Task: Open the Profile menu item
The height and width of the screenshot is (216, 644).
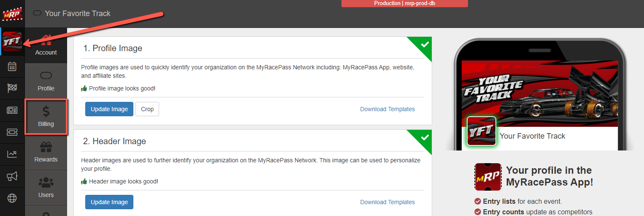Action: coord(46,81)
